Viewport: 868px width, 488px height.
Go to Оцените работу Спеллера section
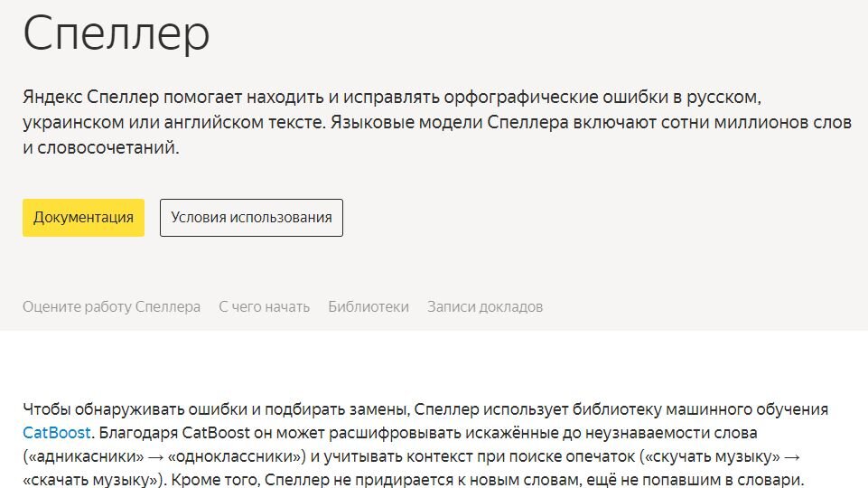click(111, 307)
